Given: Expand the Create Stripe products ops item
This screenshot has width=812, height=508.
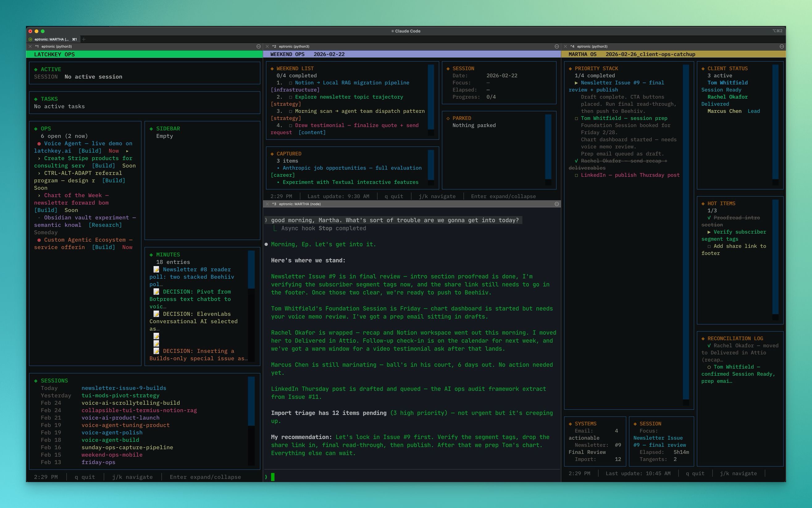Looking at the screenshot, I should click(39, 158).
